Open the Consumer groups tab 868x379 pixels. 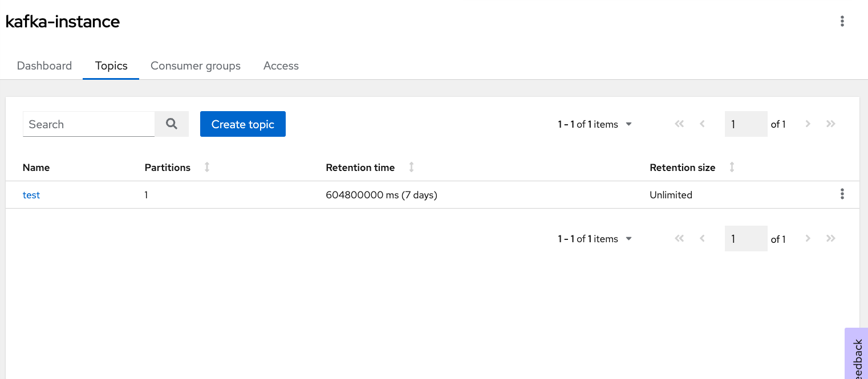tap(196, 66)
